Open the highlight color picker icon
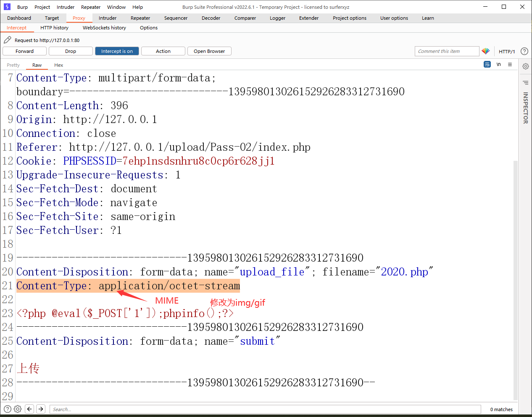This screenshot has height=417, width=532. [x=486, y=51]
